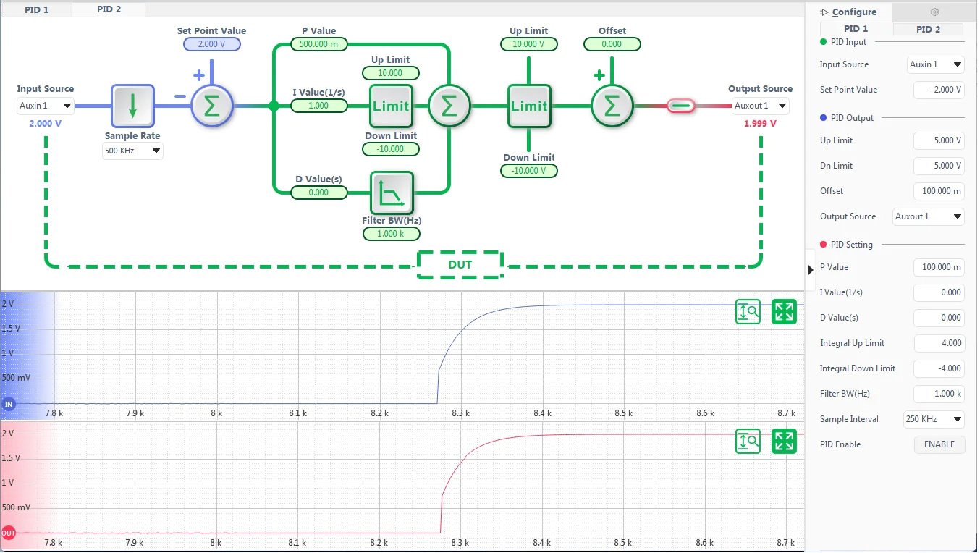Screen dimensions: 980x553
Task: Toggle the IN channel marker on graph
Action: [9, 404]
